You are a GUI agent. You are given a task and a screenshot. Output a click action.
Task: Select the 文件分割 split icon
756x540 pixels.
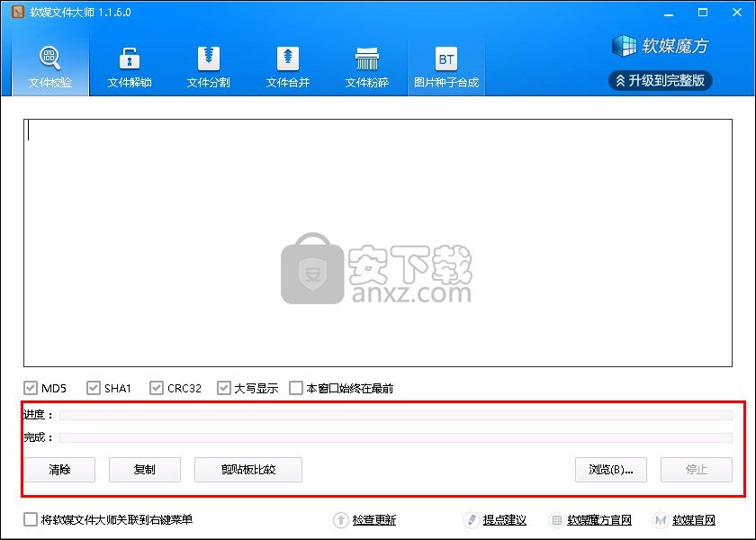(x=208, y=58)
